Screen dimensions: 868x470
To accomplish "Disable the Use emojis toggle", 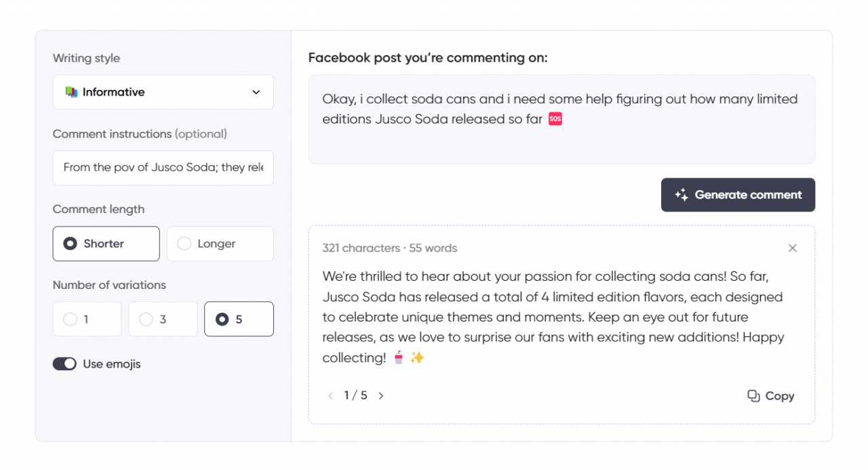I will [64, 364].
